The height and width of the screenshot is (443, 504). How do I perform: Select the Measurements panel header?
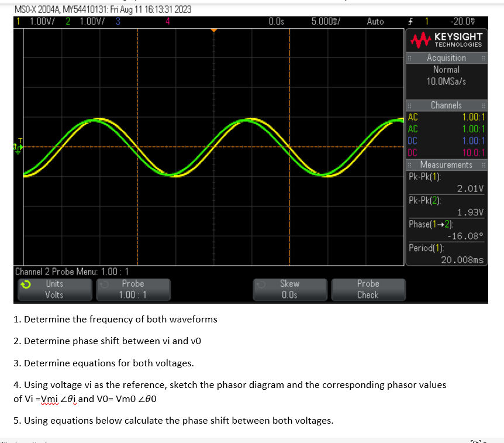coord(446,164)
